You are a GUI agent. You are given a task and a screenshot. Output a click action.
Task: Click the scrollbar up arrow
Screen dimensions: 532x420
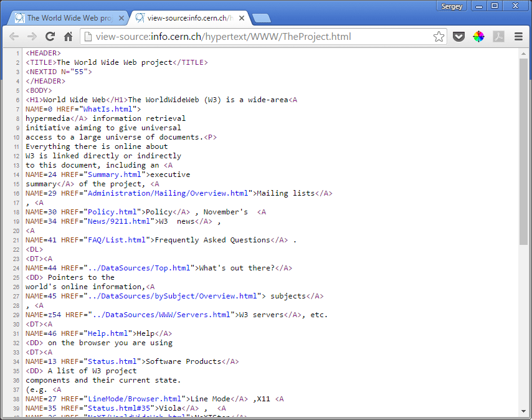(523, 53)
